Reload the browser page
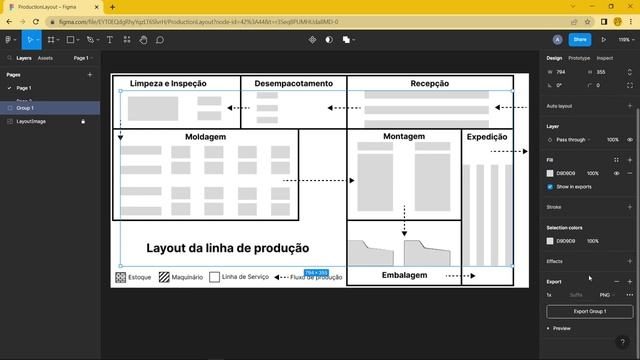The image size is (640, 360). (36, 22)
